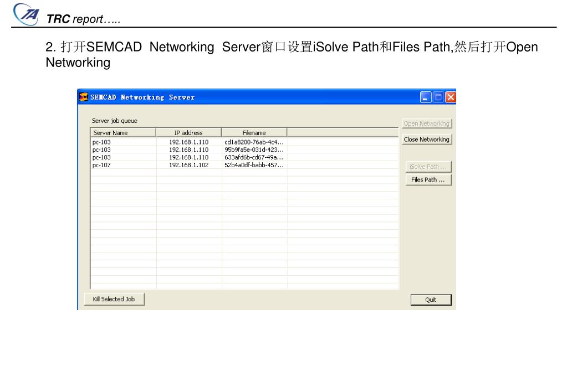Image resolution: width=567 pixels, height=392 pixels.
Task: Click the Quit button
Action: pos(431,300)
